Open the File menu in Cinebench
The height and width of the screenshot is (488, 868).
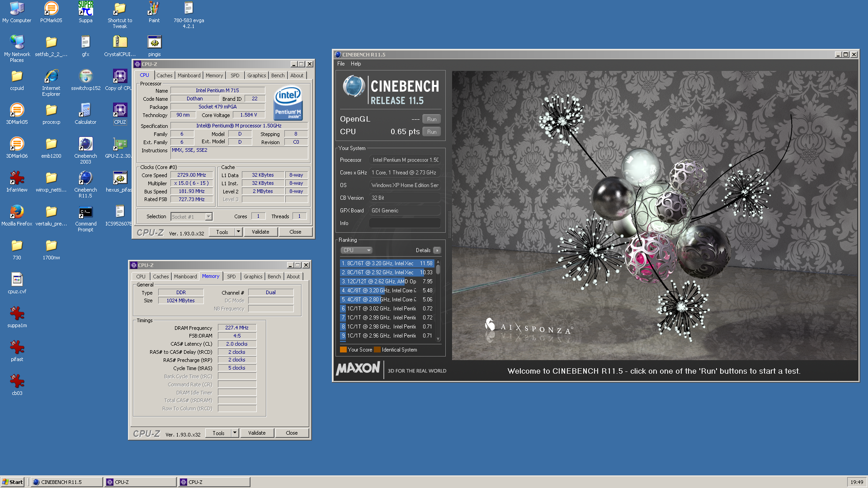coord(341,64)
